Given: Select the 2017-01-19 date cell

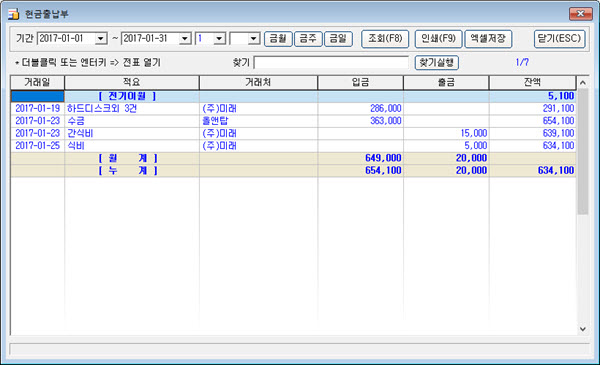Looking at the screenshot, I should 38,109.
